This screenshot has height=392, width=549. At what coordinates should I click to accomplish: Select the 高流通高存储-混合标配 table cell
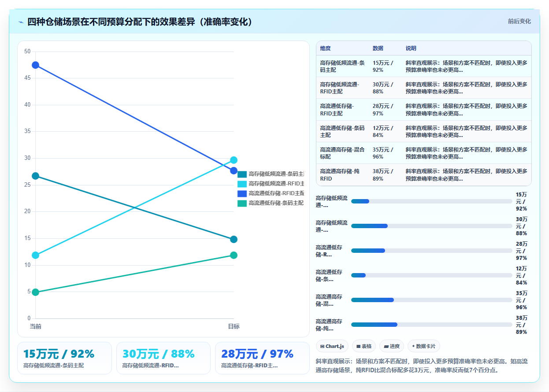pos(342,153)
